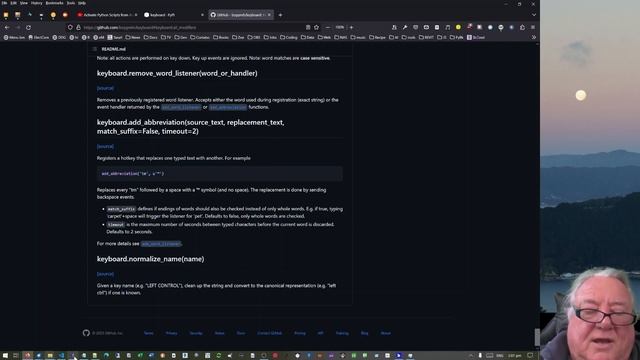Expand the Data bookmarks folder

[308, 37]
